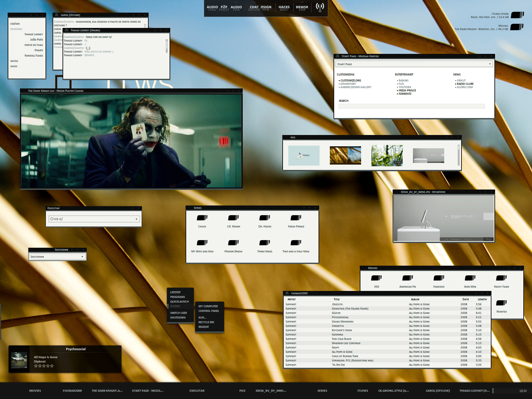Open My Wife and Kids folder icon
Image resolution: width=532 pixels, height=399 pixels.
pyautogui.click(x=202, y=243)
